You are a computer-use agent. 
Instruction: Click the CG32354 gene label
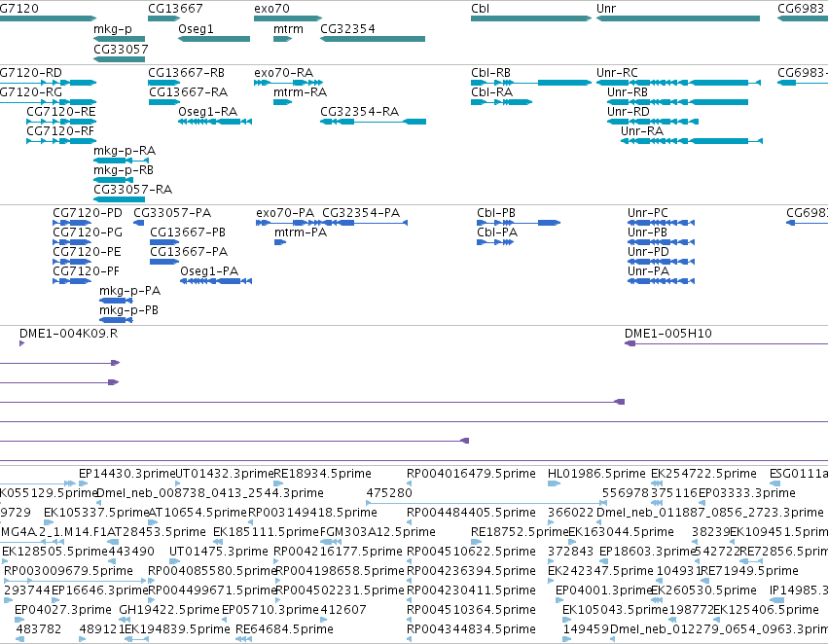(x=347, y=28)
